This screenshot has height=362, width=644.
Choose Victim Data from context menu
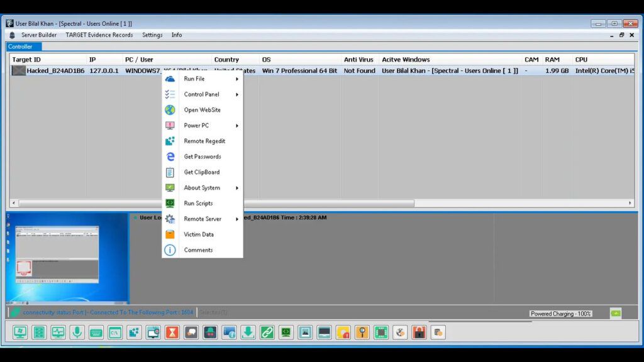tap(203, 234)
